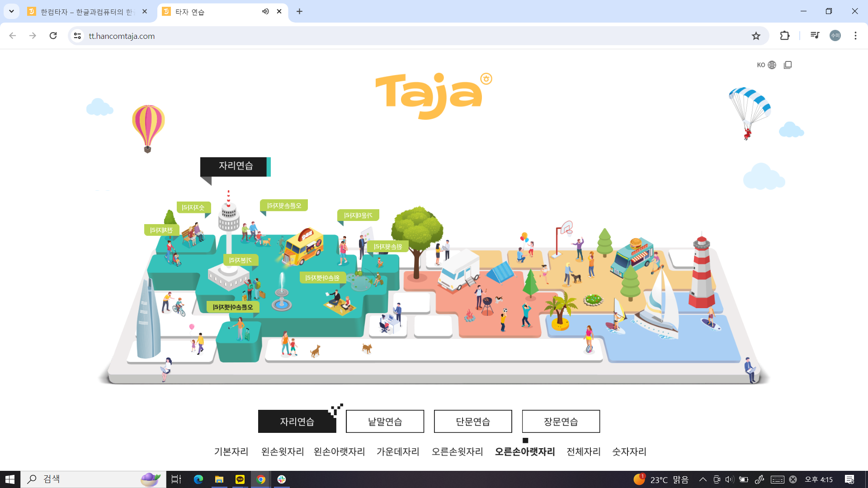Select the 낱말연습 menu button
This screenshot has height=488, width=868.
coord(385,422)
